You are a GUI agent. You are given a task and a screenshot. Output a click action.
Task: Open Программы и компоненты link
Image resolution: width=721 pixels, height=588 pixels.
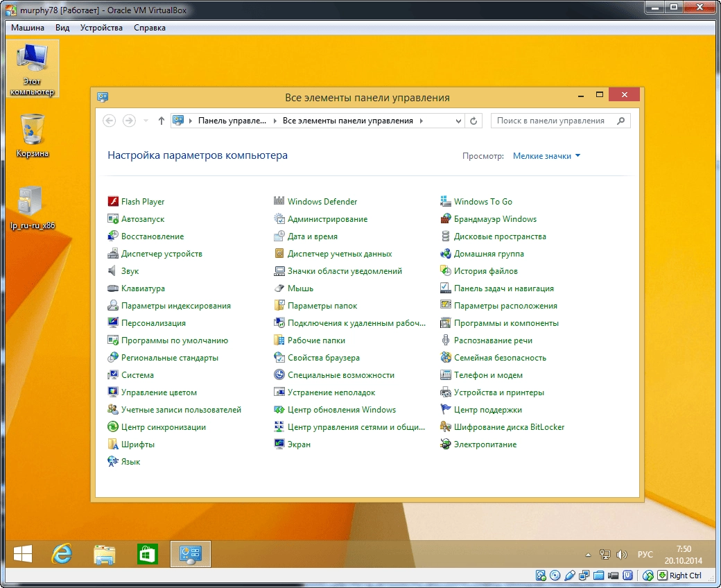506,322
